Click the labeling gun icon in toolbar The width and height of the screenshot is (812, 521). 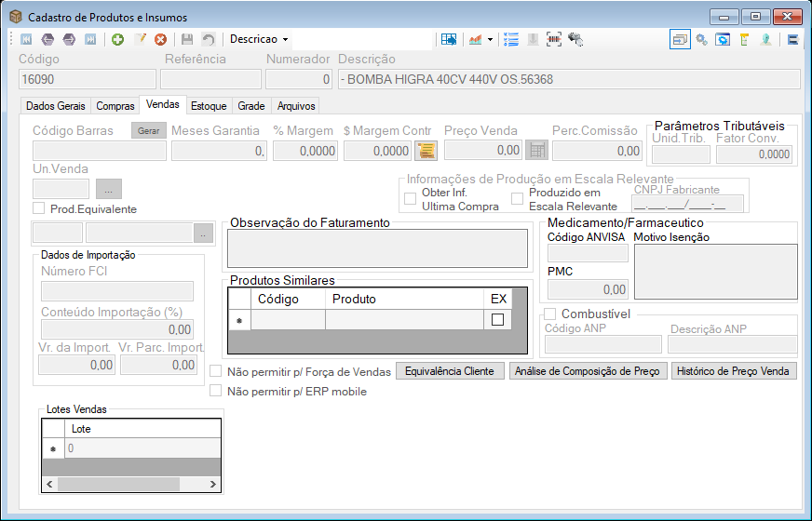575,39
